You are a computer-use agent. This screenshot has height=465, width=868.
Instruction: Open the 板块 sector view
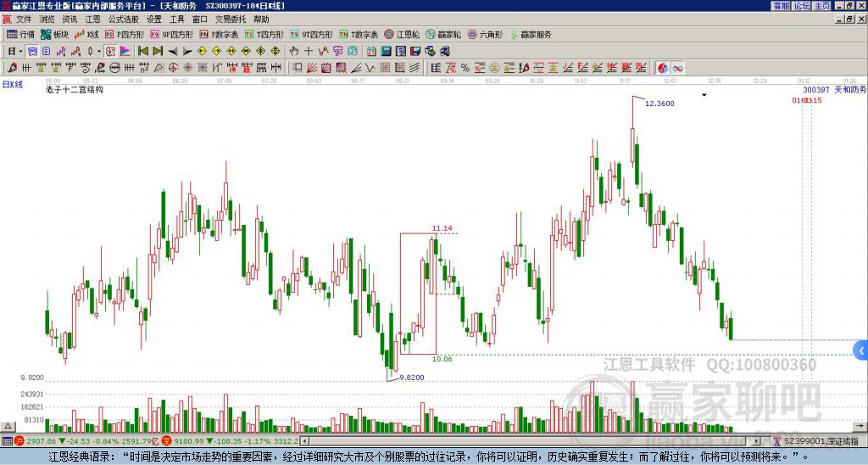pos(55,34)
